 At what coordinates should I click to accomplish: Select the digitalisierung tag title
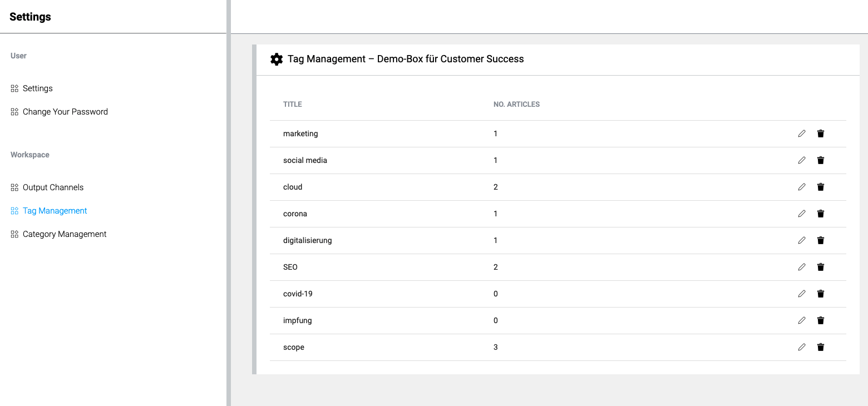307,240
